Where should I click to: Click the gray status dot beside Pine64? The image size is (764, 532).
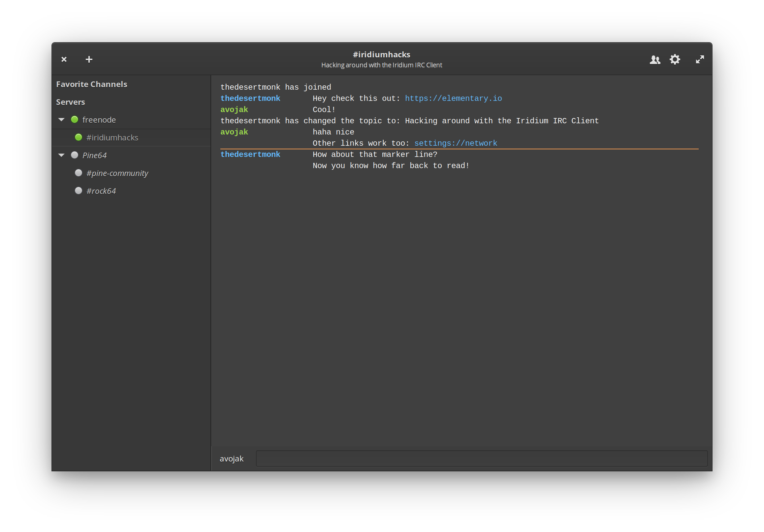click(75, 155)
